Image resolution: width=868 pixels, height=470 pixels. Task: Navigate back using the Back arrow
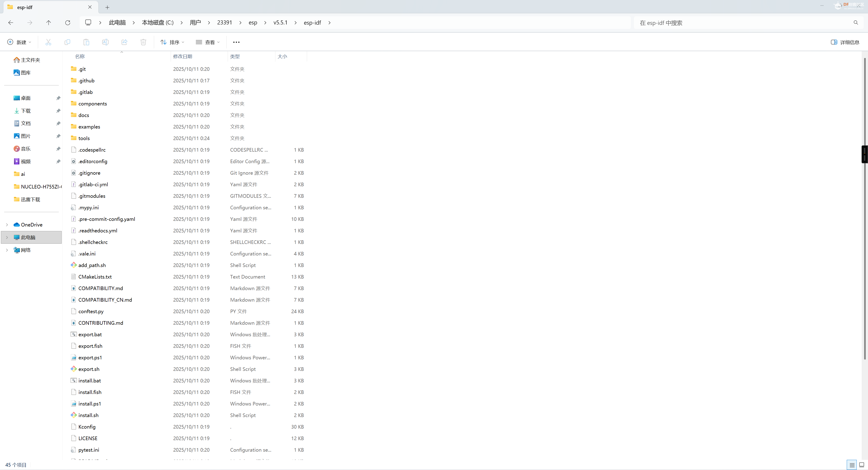tap(11, 23)
